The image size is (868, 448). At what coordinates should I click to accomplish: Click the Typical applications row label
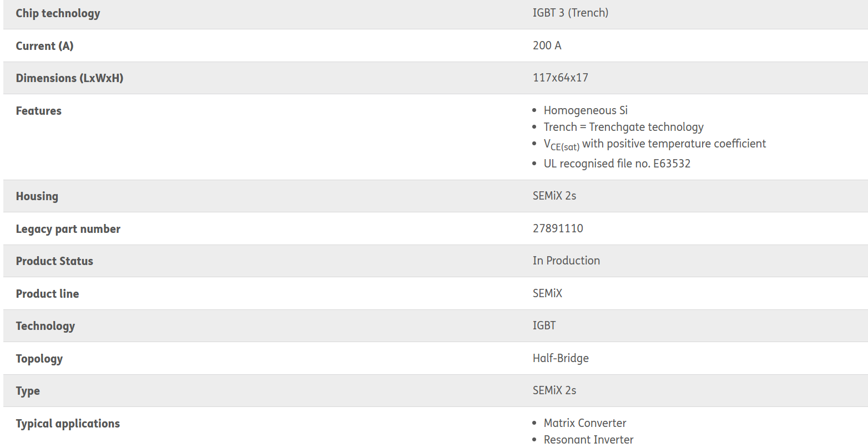pyautogui.click(x=68, y=424)
